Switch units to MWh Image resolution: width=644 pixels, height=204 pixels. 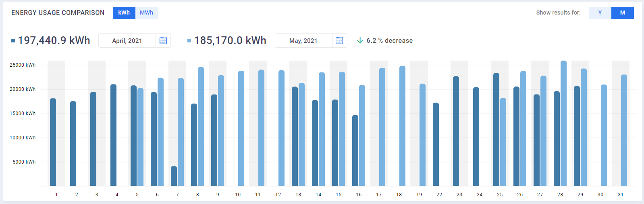tap(146, 13)
